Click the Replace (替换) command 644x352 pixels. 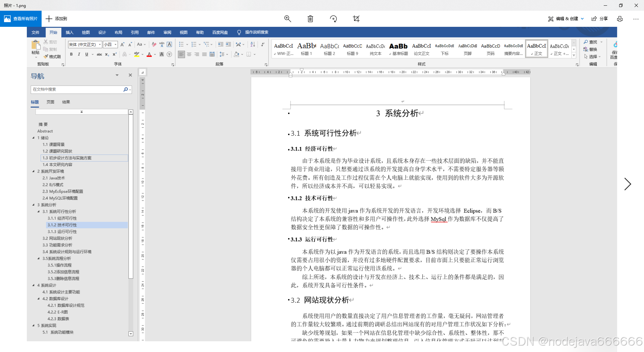(591, 49)
